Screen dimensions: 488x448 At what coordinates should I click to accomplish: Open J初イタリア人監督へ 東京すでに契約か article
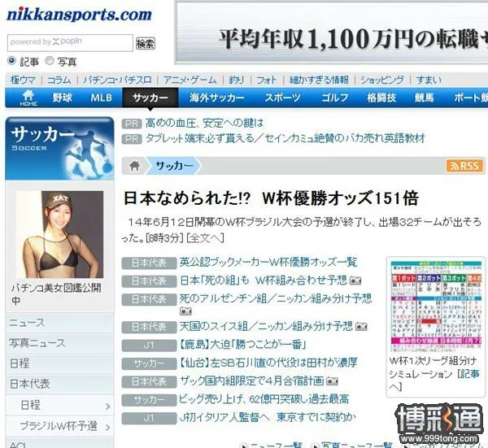point(268,417)
